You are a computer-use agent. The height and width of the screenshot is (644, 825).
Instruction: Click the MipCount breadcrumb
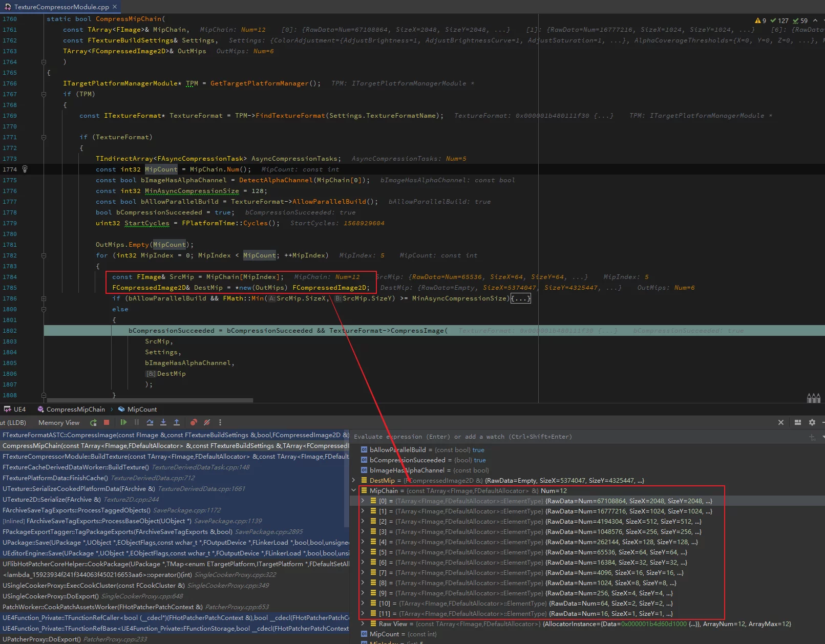142,409
